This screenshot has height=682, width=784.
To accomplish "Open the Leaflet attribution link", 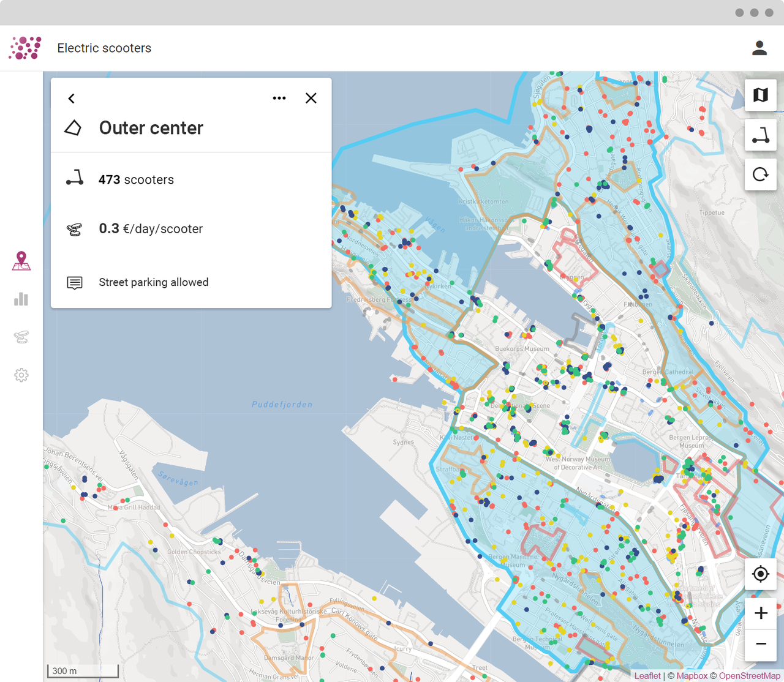I will pyautogui.click(x=647, y=676).
